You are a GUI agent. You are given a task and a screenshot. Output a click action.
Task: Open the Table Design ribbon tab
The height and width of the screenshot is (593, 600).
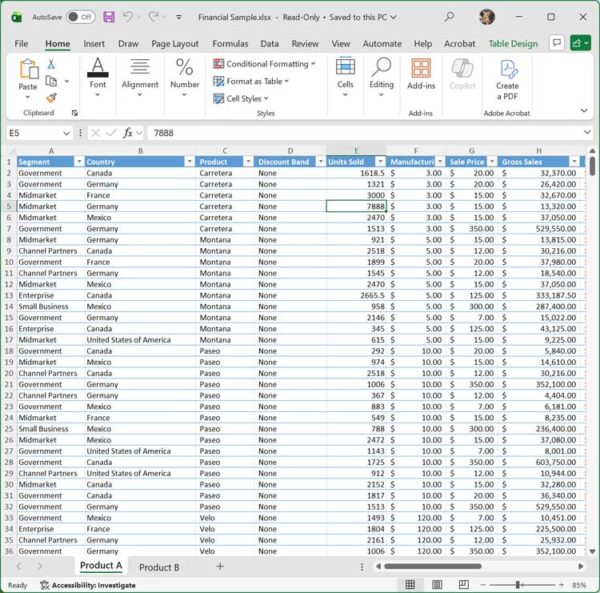coord(513,44)
